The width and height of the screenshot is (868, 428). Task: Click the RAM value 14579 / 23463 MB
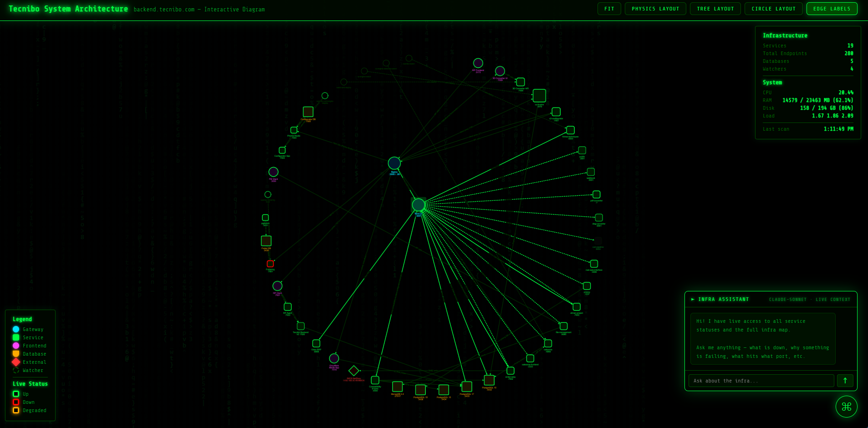[818, 100]
